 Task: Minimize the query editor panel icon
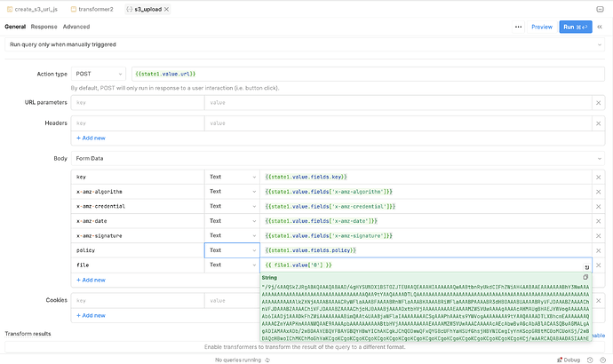pyautogui.click(x=600, y=9)
